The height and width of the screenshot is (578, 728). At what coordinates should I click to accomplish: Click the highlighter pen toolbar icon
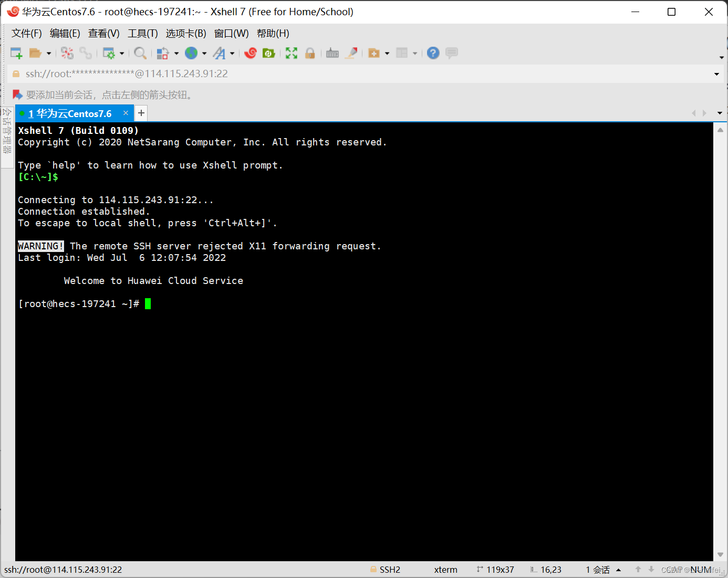click(351, 53)
